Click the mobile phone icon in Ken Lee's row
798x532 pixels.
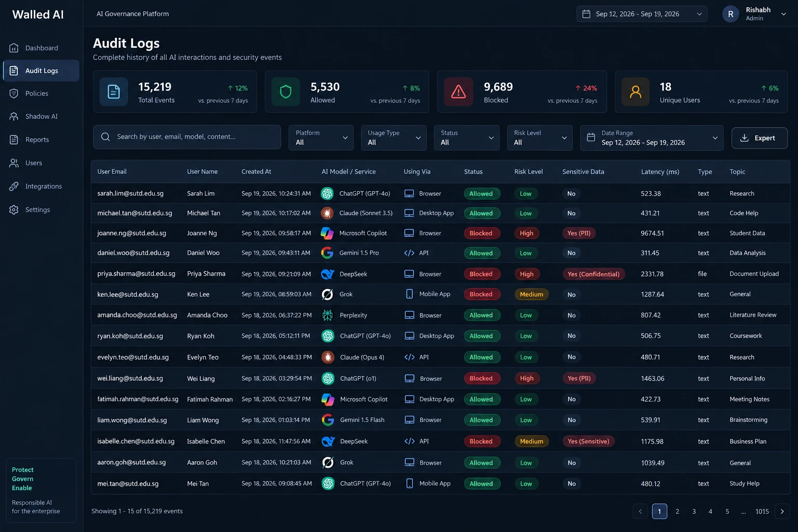click(x=409, y=294)
